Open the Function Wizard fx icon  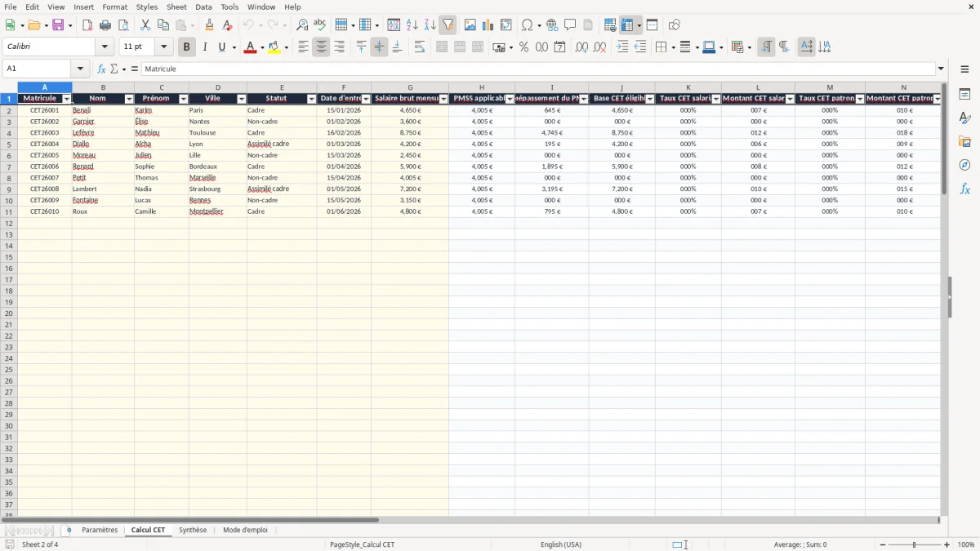[x=101, y=69]
